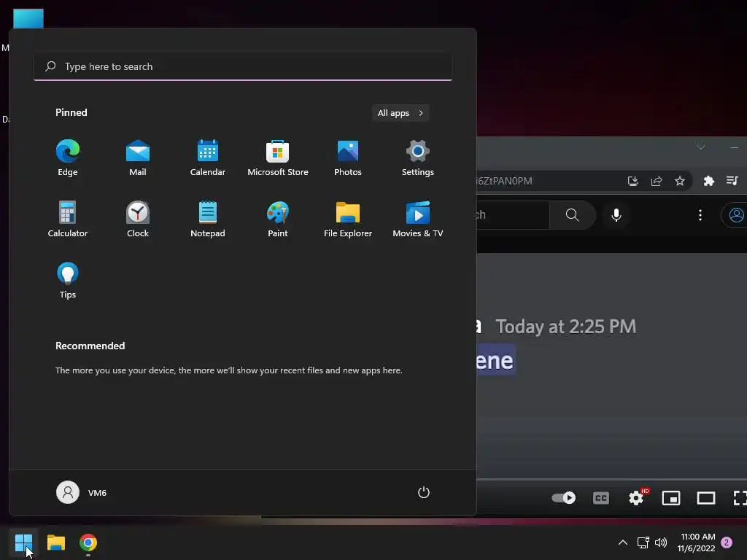
Task: Open File Explorer from the taskbar
Action: [55, 542]
